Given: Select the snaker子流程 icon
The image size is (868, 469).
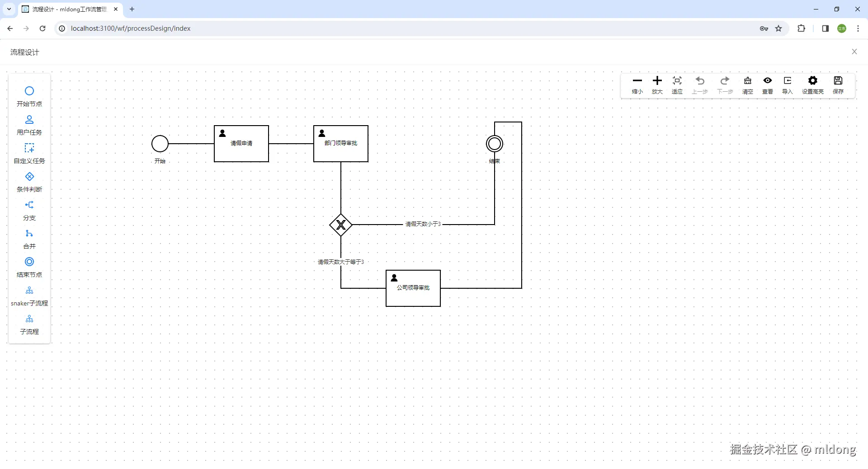Looking at the screenshot, I should [x=29, y=290].
